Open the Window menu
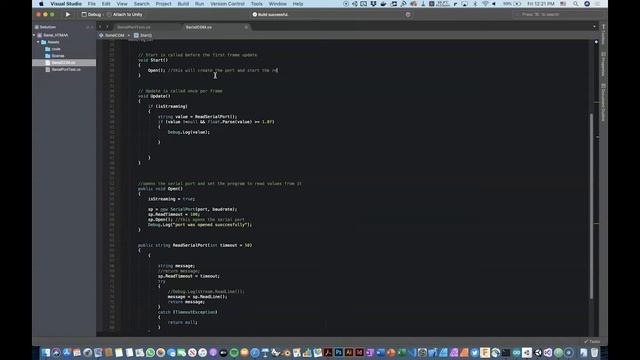 pos(278,4)
